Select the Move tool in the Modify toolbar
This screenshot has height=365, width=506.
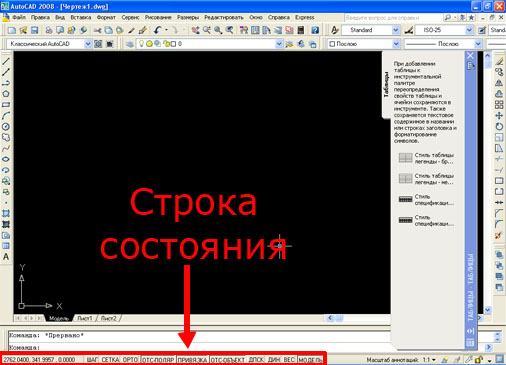click(499, 116)
